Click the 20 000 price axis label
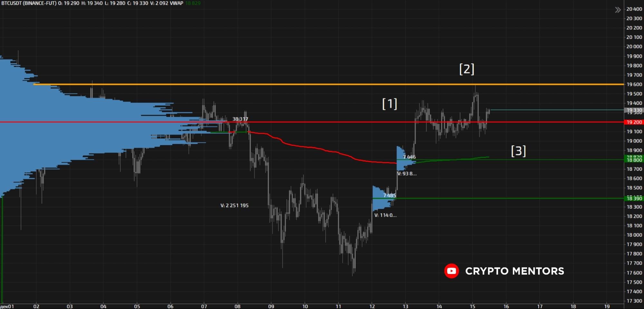The width and height of the screenshot is (644, 309). pos(634,47)
